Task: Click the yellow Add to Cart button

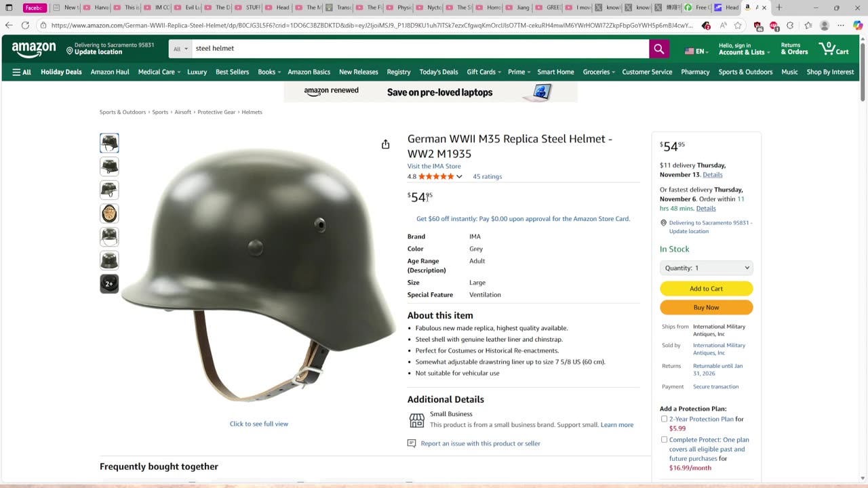Action: tap(706, 289)
